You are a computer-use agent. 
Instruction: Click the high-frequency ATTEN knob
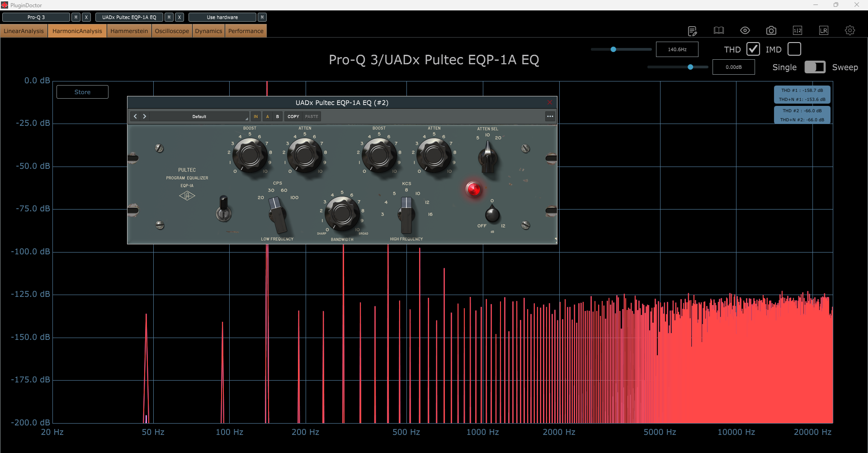pyautogui.click(x=434, y=155)
